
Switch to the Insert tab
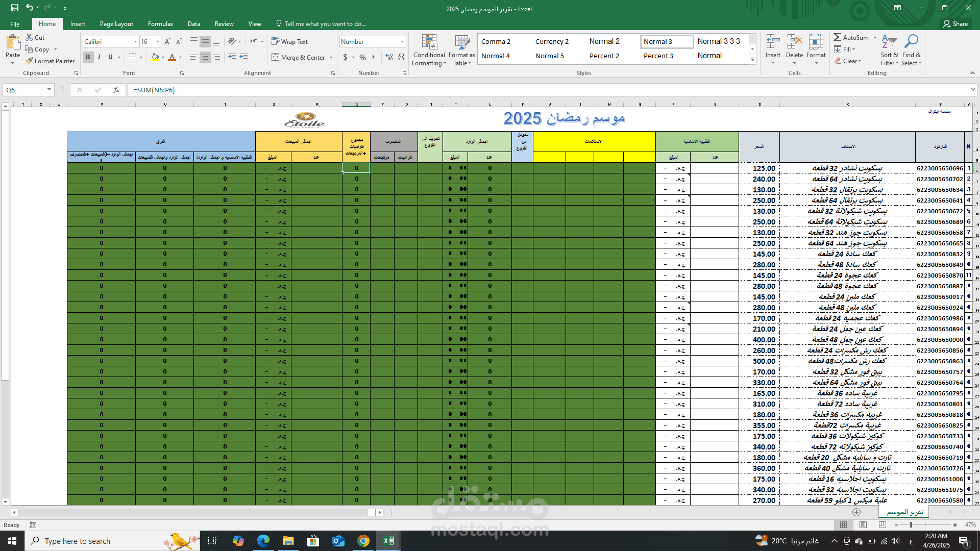click(78, 24)
